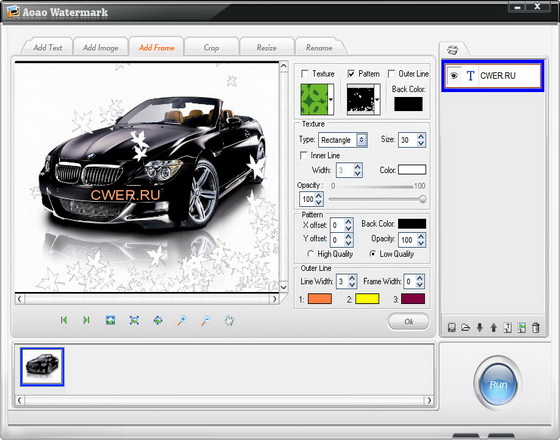Toggle visibility eye of the CWER.RU layer
This screenshot has width=560, height=440.
(454, 76)
